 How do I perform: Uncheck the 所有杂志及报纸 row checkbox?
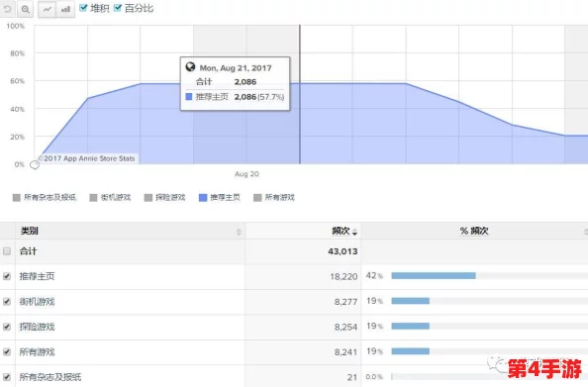coord(7,377)
